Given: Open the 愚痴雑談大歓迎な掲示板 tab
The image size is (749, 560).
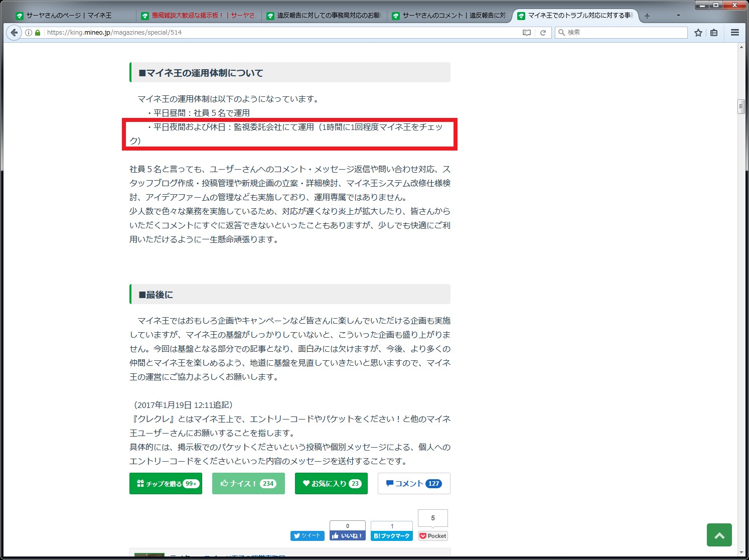Looking at the screenshot, I should 199,16.
